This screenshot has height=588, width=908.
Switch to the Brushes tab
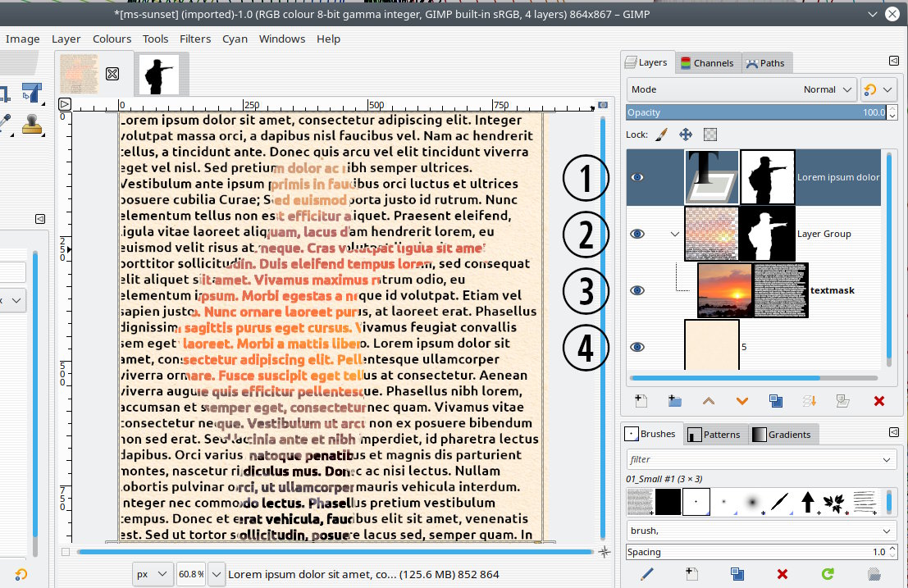pyautogui.click(x=651, y=434)
